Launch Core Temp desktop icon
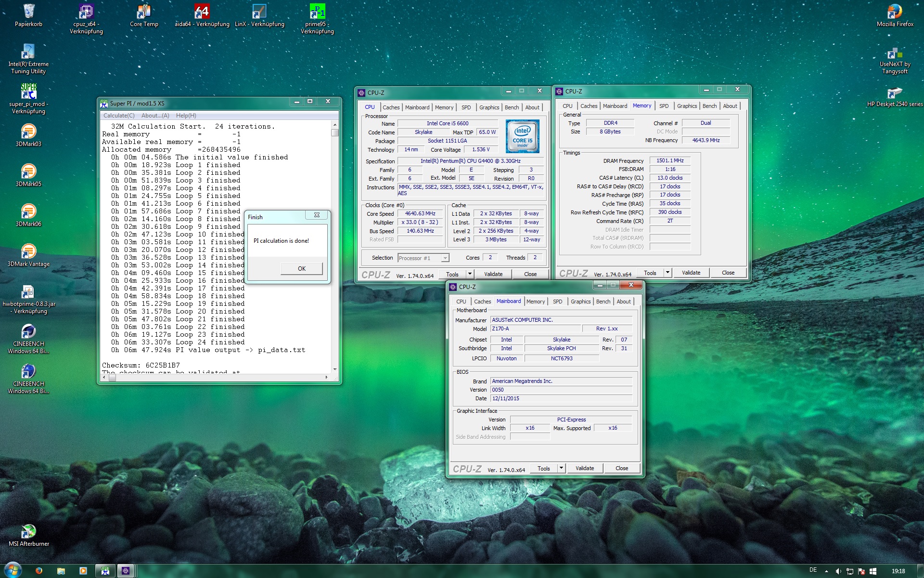This screenshot has height=578, width=924. pyautogui.click(x=144, y=15)
